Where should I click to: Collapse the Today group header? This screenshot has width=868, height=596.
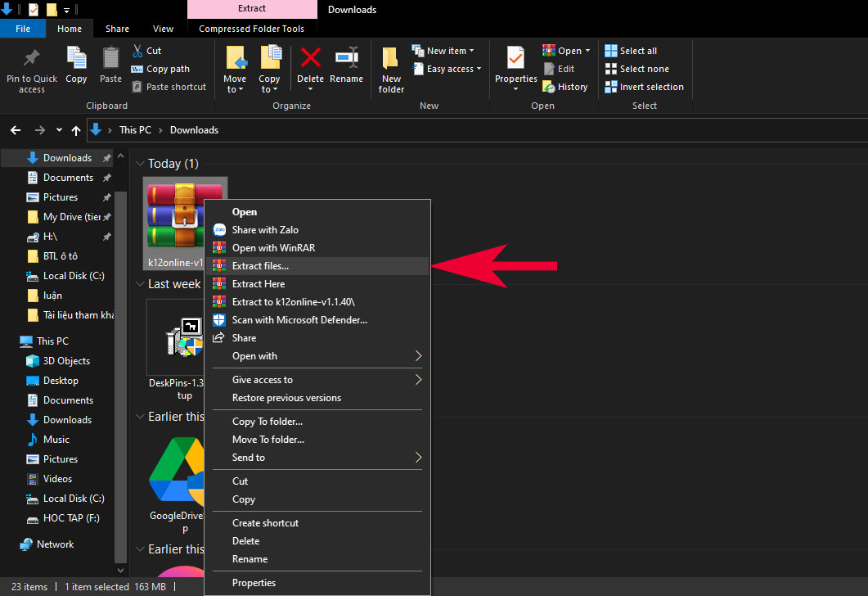click(141, 164)
